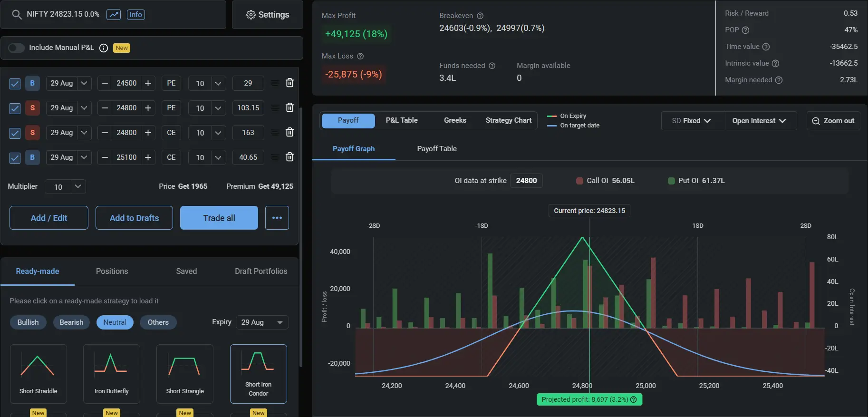Switch to Payoff Table sub-tab

(x=437, y=149)
